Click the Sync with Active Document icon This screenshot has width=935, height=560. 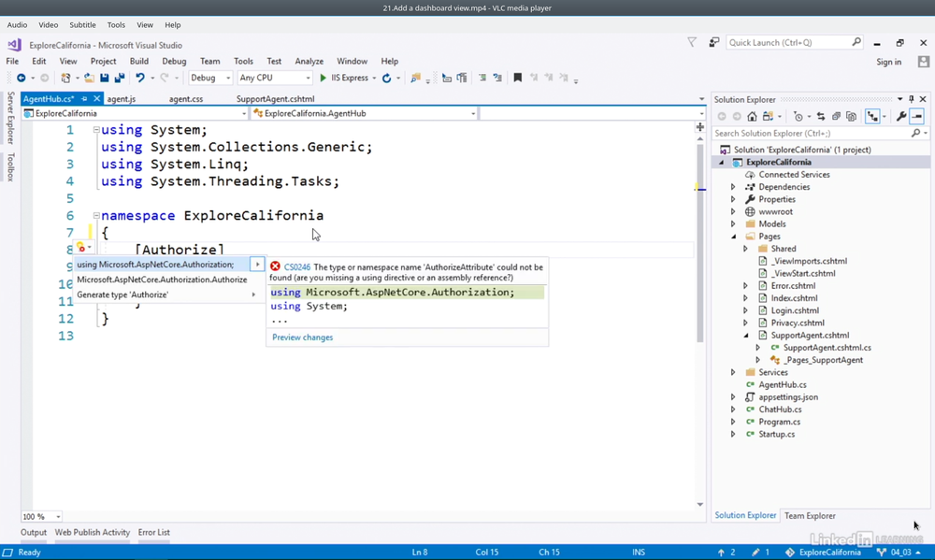821,117
